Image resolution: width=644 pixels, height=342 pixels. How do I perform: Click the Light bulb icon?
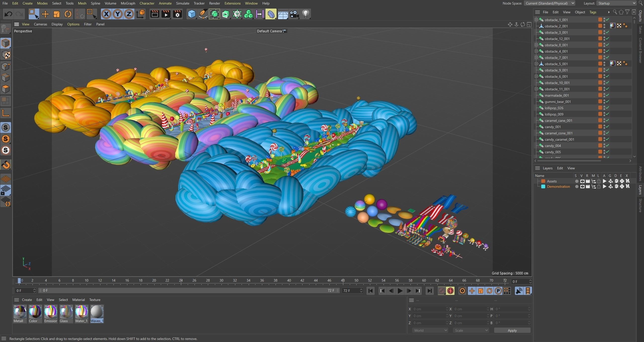pyautogui.click(x=306, y=14)
